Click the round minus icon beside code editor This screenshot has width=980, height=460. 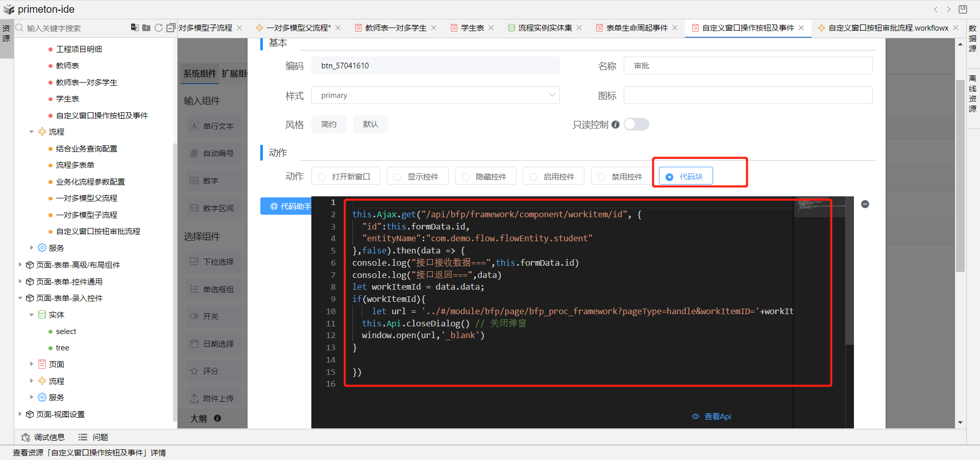[865, 205]
